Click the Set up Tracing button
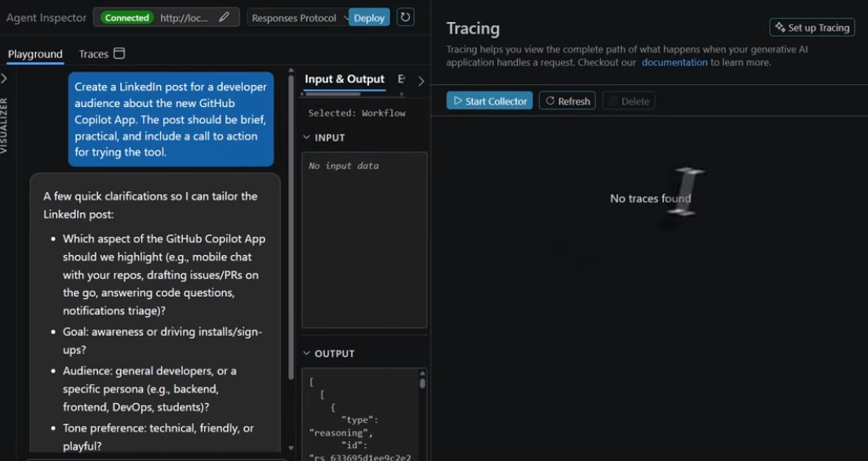The height and width of the screenshot is (461, 868). pyautogui.click(x=812, y=28)
